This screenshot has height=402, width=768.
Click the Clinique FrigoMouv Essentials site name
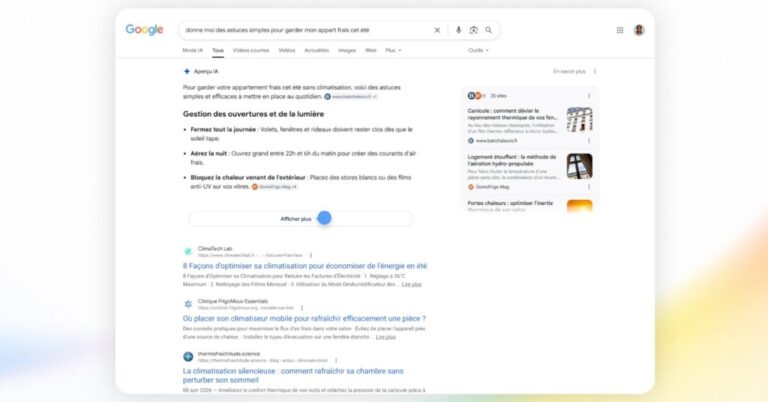click(x=233, y=301)
